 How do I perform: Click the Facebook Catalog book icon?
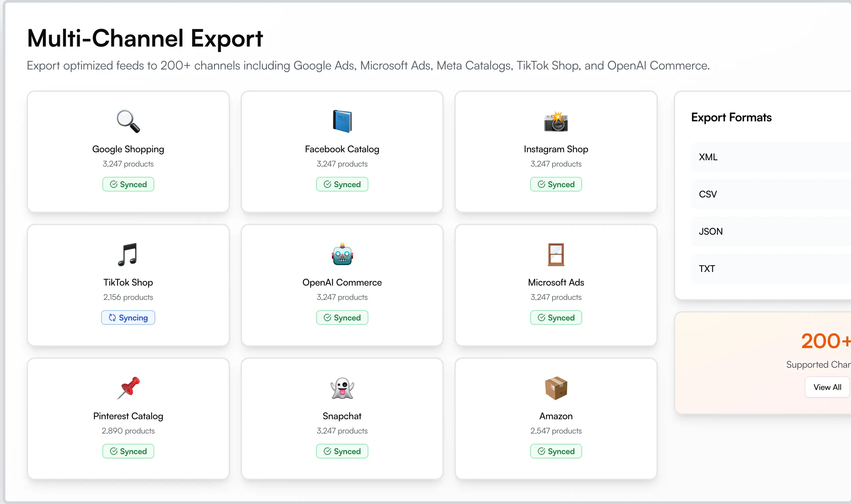(342, 121)
